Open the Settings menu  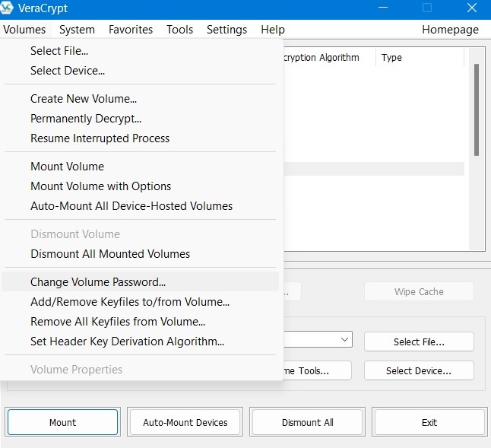tap(226, 30)
